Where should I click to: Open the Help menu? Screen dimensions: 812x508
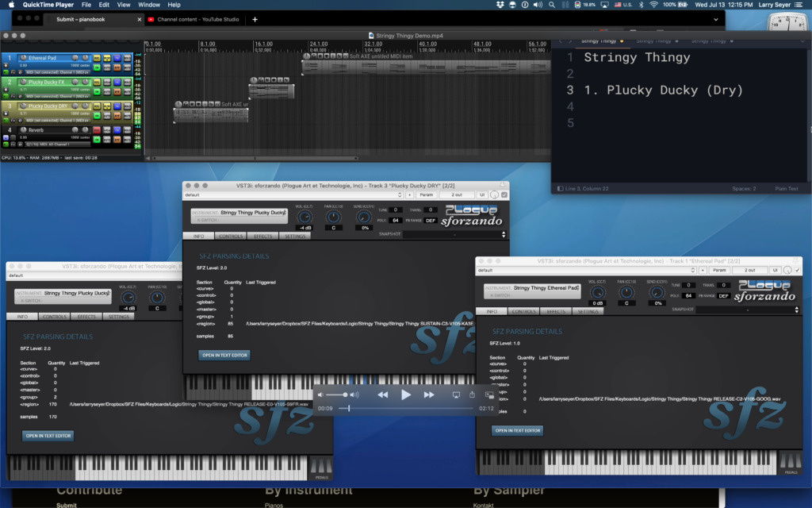click(x=174, y=5)
